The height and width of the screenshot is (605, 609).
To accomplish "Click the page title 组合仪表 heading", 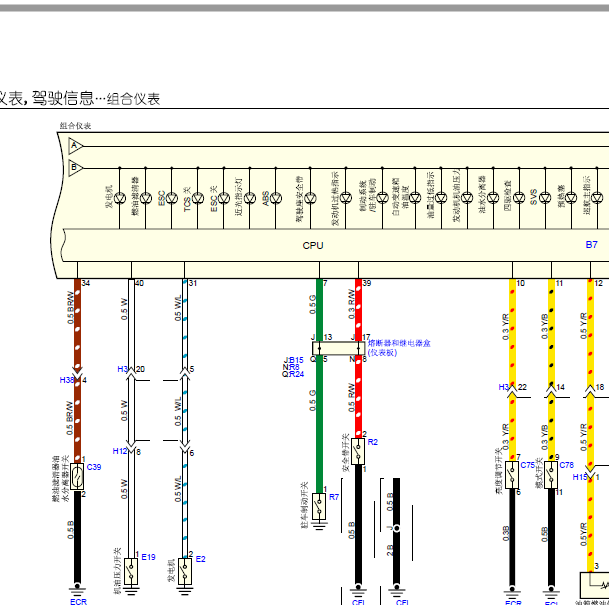I will (133, 99).
